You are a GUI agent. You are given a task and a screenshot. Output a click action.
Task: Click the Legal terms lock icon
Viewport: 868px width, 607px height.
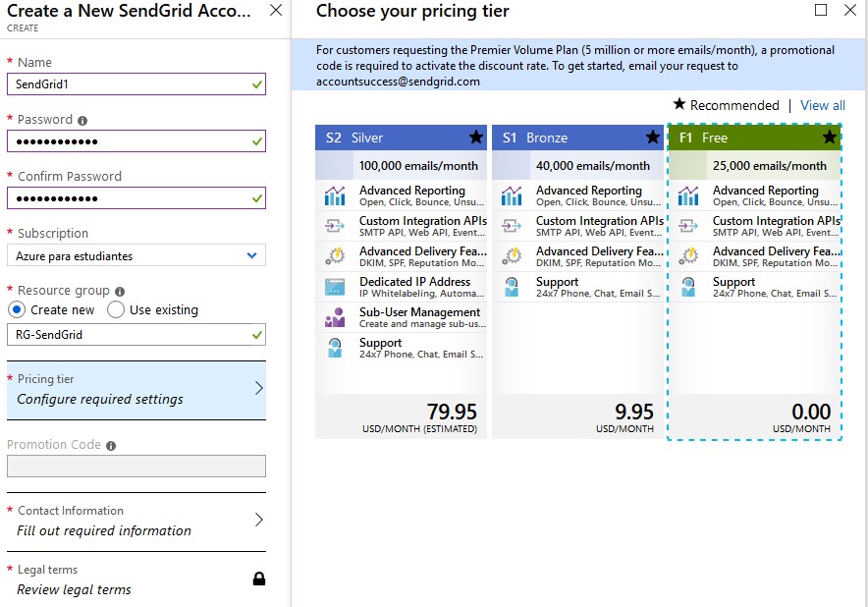[x=259, y=579]
